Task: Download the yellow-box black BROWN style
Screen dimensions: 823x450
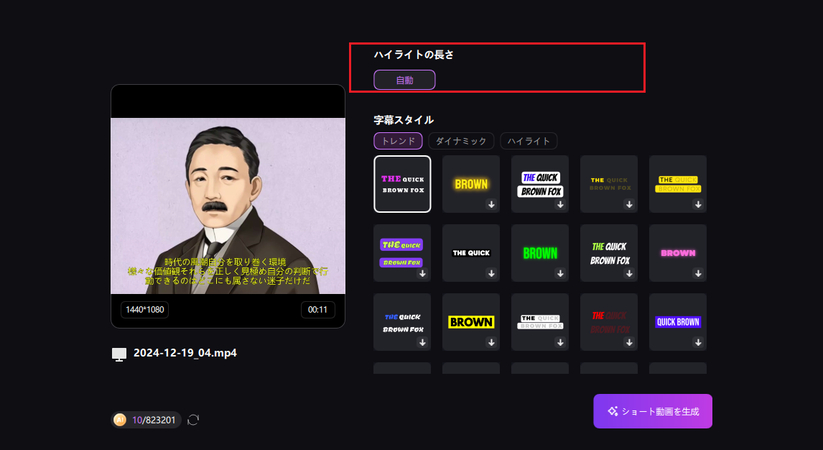Action: [491, 342]
